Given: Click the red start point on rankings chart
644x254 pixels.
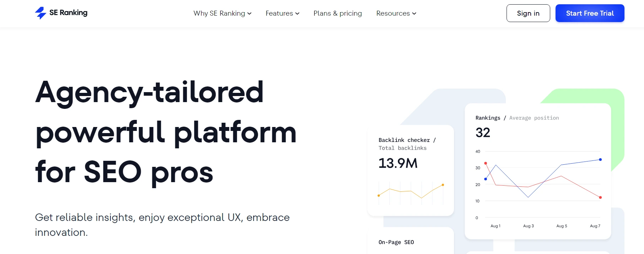Looking at the screenshot, I should pos(486,163).
